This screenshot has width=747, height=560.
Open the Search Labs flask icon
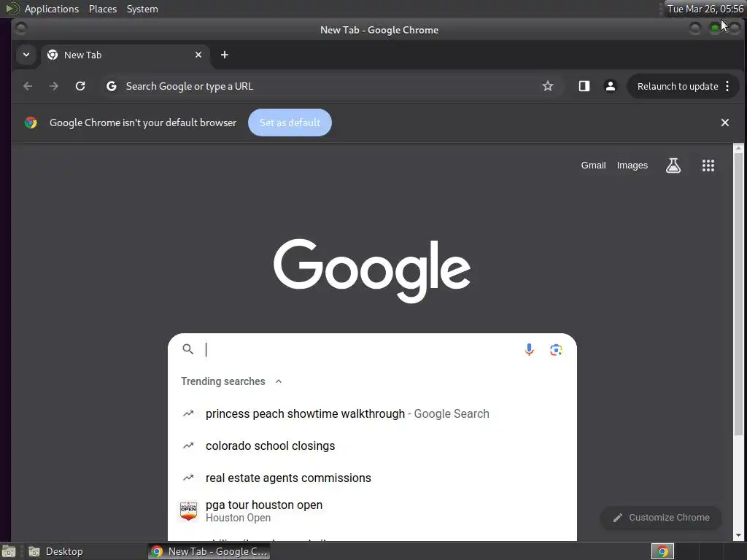click(673, 166)
